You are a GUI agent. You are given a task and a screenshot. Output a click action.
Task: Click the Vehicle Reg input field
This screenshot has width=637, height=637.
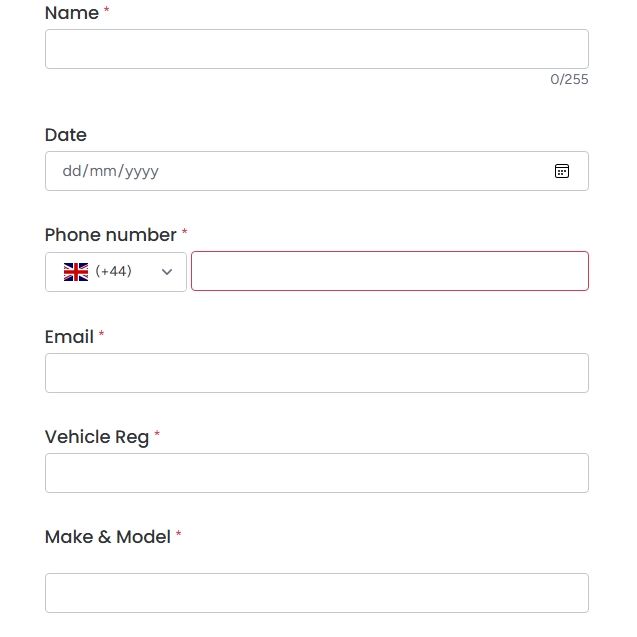coord(317,473)
